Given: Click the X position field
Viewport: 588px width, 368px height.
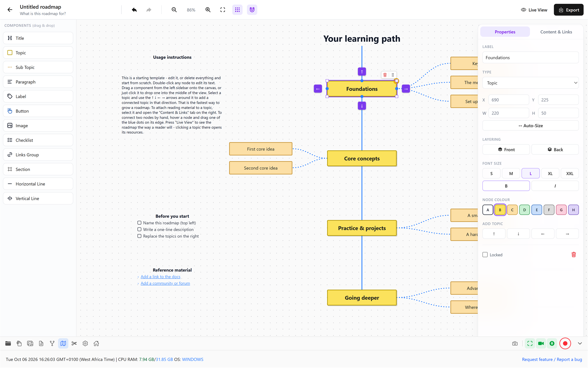Looking at the screenshot, I should click(x=509, y=100).
